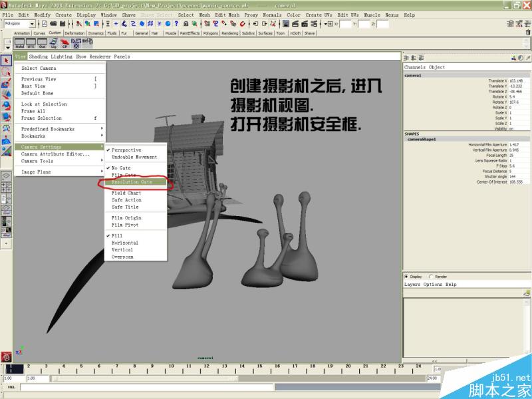Click the Save Scene icon

pyautogui.click(x=62, y=24)
